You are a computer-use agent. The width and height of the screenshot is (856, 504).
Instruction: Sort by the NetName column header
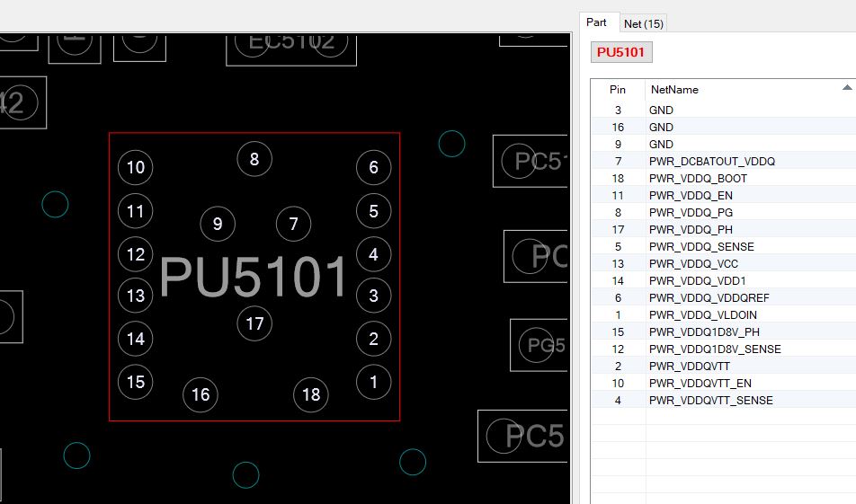point(750,90)
